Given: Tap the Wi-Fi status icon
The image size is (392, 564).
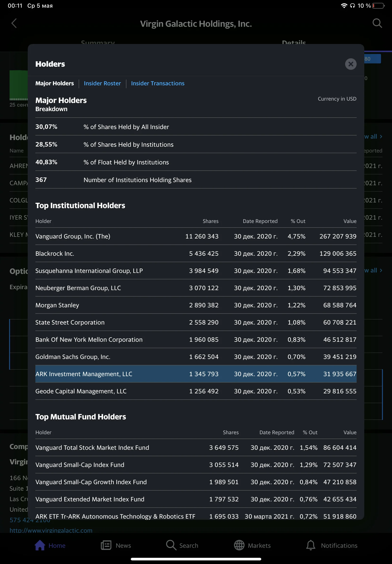Looking at the screenshot, I should pyautogui.click(x=344, y=6).
